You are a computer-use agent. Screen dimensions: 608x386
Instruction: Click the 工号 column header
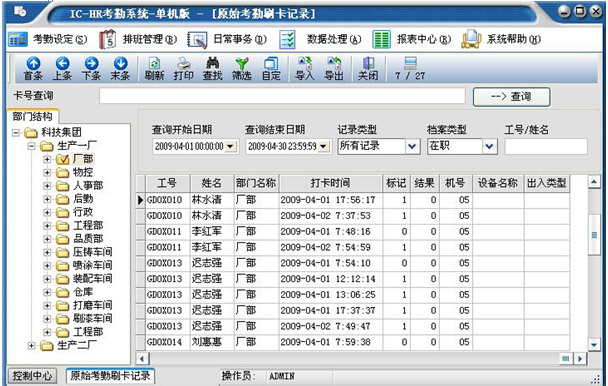coord(168,183)
